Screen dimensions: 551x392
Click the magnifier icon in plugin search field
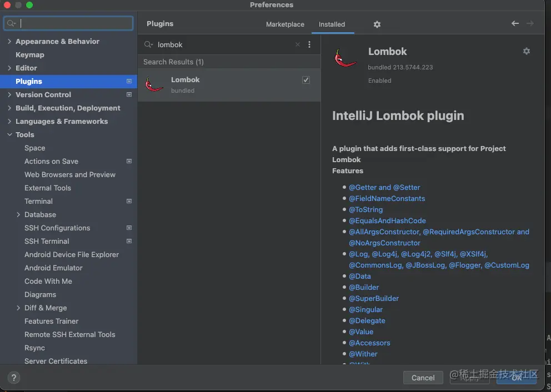[148, 44]
